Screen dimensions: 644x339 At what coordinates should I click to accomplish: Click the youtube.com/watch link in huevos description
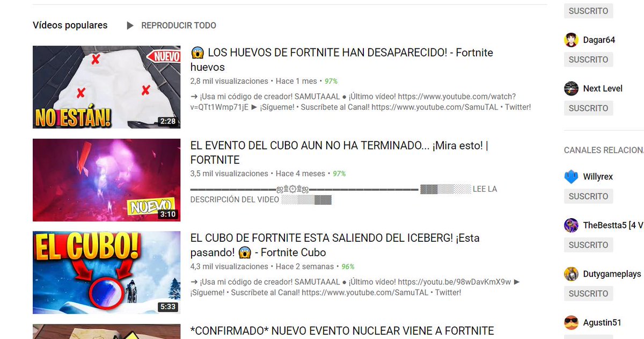(353, 102)
